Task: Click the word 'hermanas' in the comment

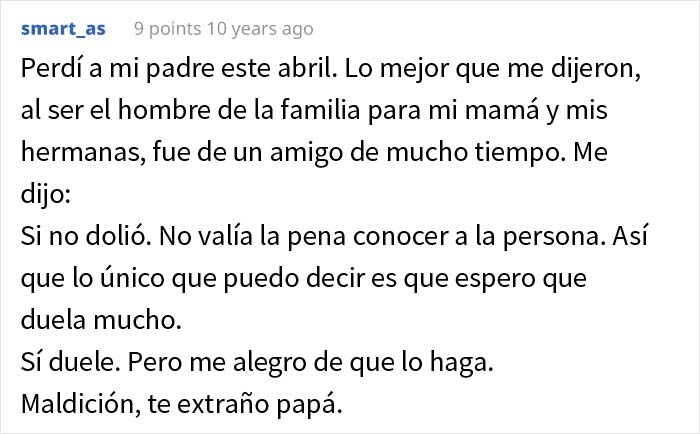Action: click(83, 152)
